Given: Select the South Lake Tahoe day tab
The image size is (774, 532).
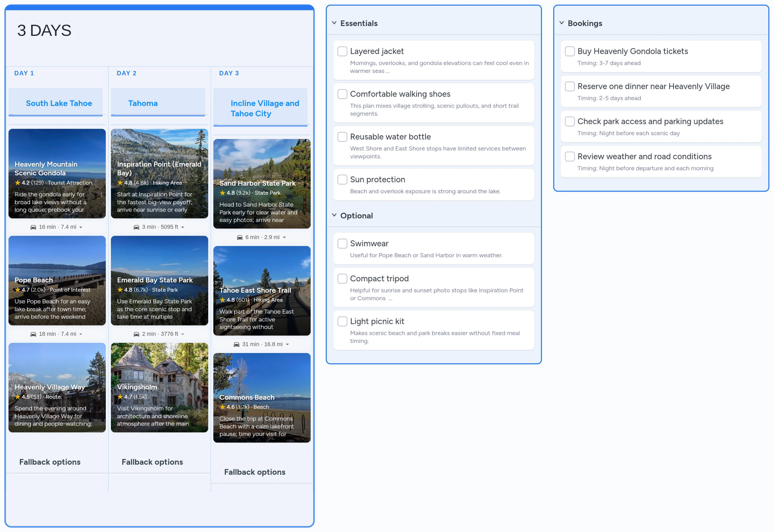Looking at the screenshot, I should [x=59, y=103].
